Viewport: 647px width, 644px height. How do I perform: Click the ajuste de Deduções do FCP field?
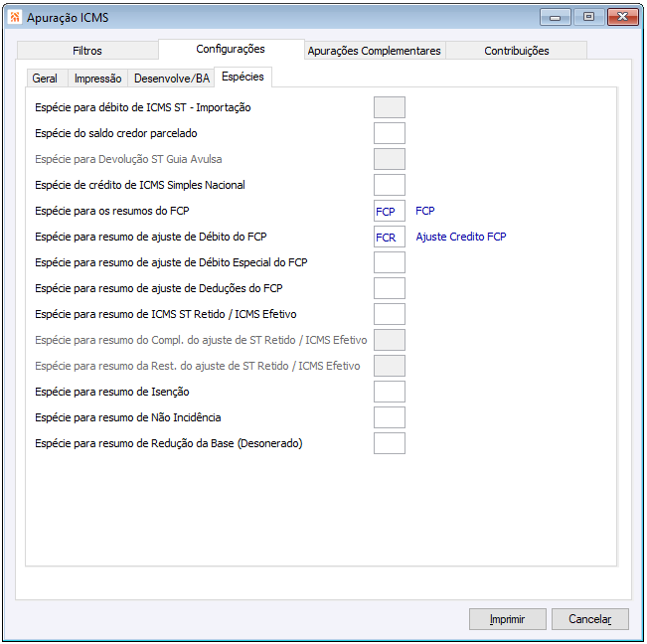(x=390, y=288)
